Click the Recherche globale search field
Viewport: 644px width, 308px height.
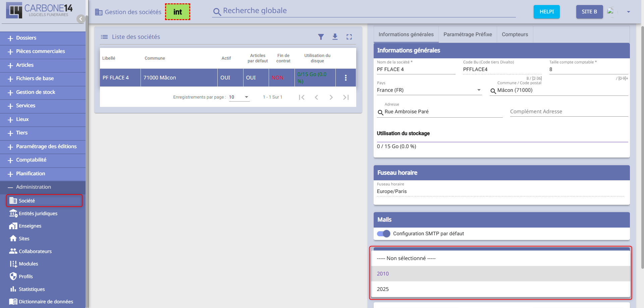coord(369,11)
